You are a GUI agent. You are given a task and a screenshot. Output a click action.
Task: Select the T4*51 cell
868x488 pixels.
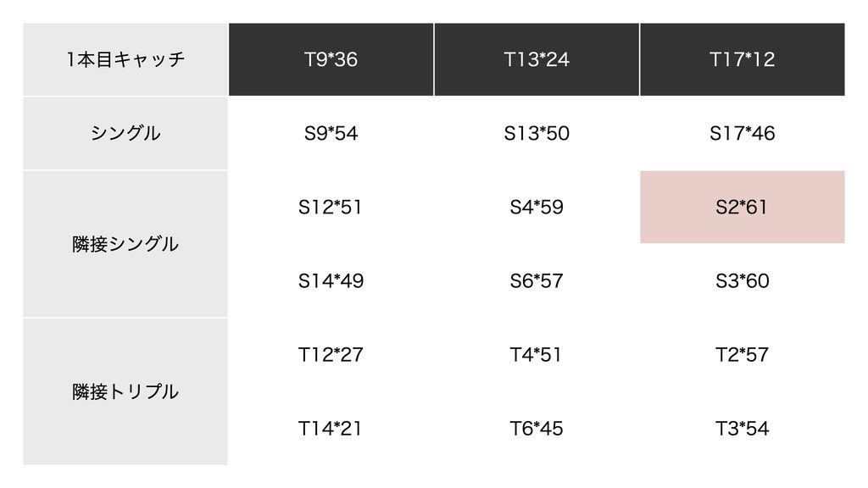coord(537,355)
